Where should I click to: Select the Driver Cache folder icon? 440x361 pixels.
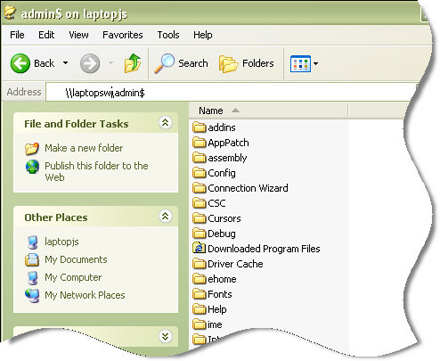199,264
